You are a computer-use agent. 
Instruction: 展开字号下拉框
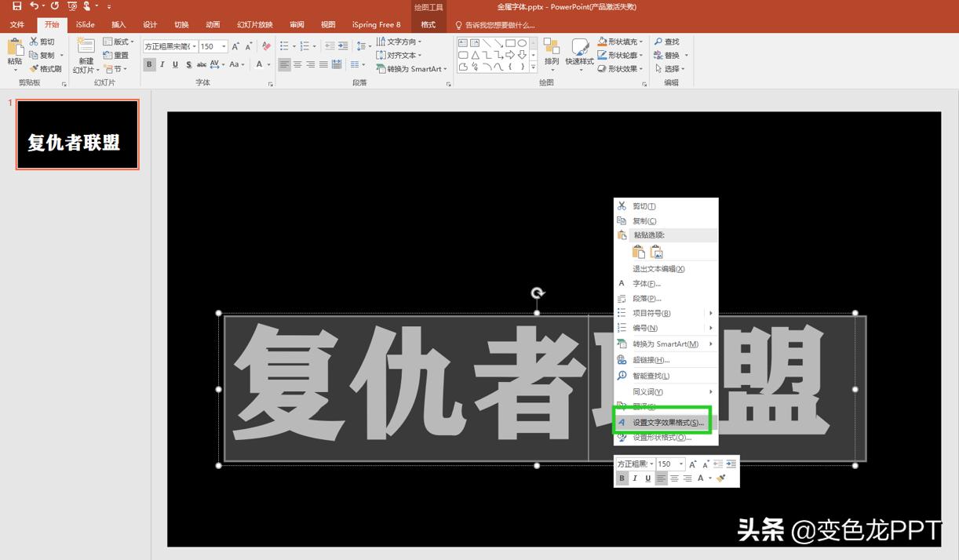[222, 46]
